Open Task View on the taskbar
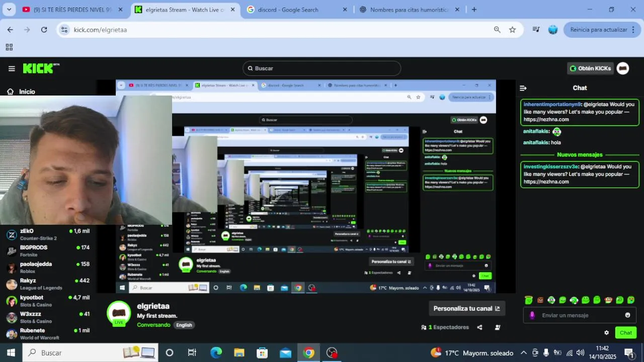This screenshot has height=362, width=644. [x=192, y=353]
